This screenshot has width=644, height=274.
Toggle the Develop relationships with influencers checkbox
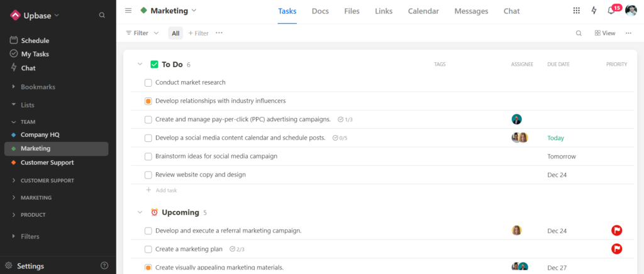tap(148, 101)
